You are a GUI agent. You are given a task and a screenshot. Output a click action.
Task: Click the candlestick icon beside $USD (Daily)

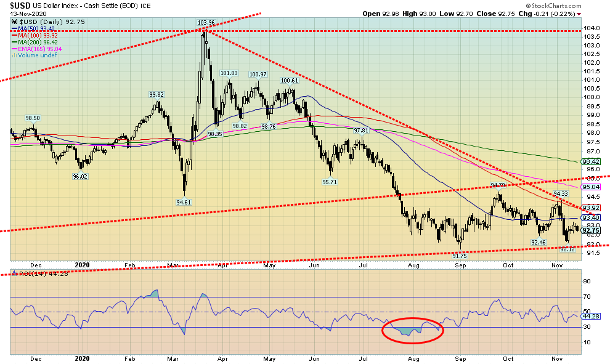(x=15, y=22)
